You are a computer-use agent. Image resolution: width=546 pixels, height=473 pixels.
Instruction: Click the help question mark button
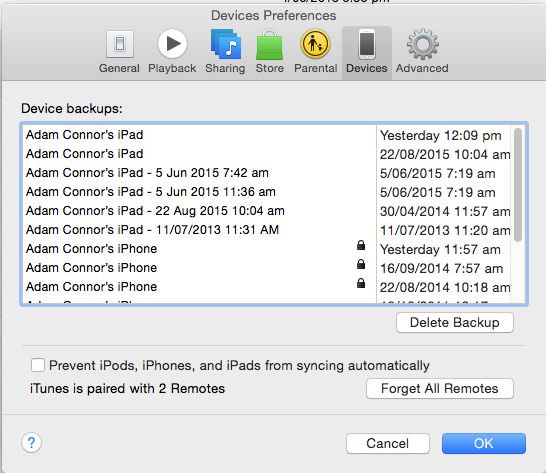(x=31, y=443)
